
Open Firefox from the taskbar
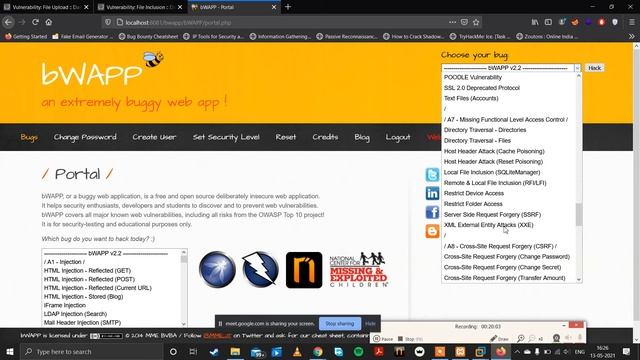tap(501, 351)
